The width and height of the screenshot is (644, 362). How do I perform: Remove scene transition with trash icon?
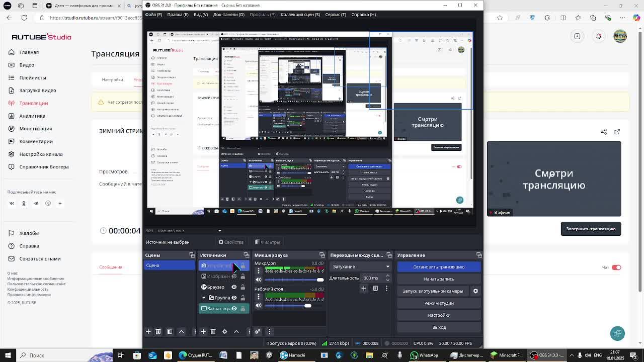coord(375,288)
